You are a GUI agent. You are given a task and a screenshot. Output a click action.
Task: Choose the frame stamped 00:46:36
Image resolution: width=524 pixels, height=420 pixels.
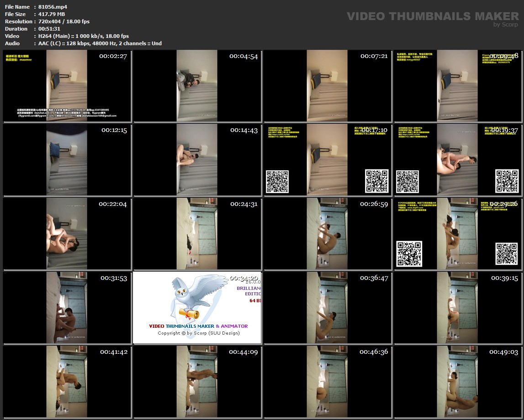click(327, 382)
